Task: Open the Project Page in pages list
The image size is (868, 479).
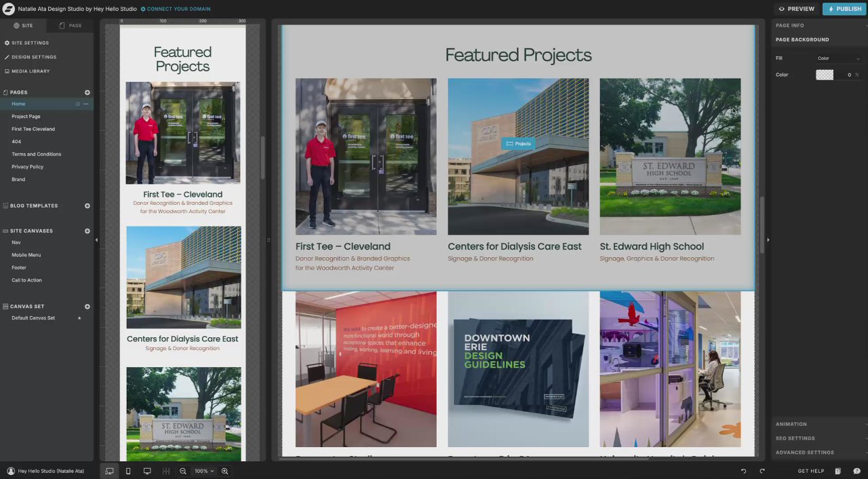Action: point(26,116)
